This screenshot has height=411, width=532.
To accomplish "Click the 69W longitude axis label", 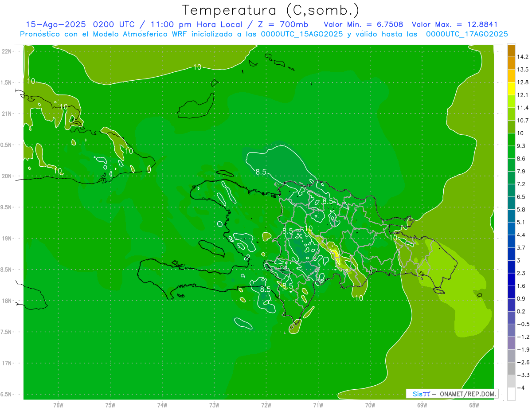I will tap(422, 405).
